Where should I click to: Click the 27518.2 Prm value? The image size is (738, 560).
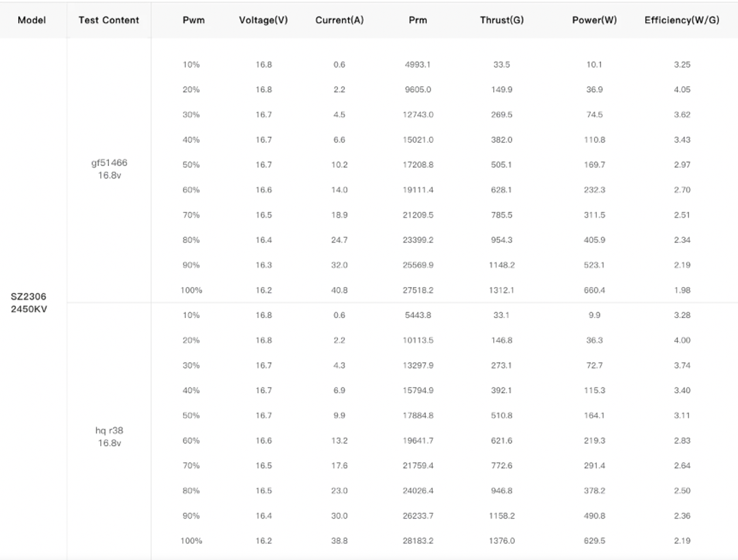point(418,290)
